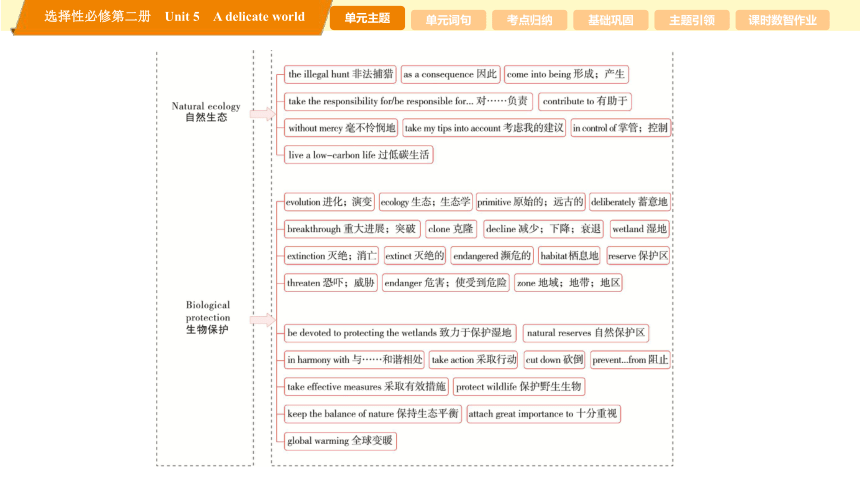
Task: Select phrase 'keep the balance of nature'
Action: pos(373,413)
